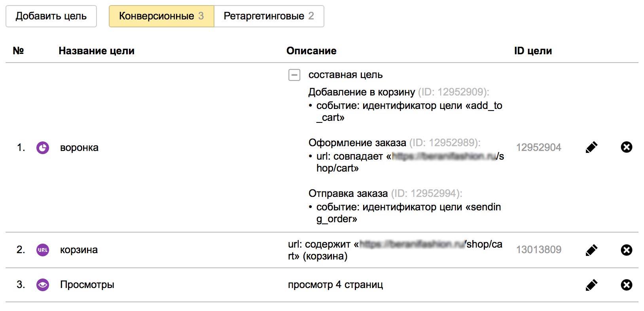Edit the Просмотры goal with pencil icon

pyautogui.click(x=591, y=285)
